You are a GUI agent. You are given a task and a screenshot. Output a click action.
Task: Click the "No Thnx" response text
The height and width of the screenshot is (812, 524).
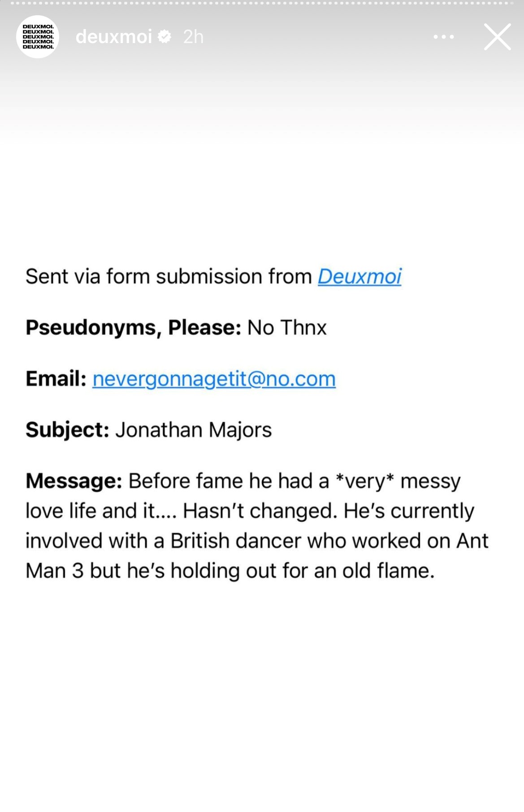point(287,327)
